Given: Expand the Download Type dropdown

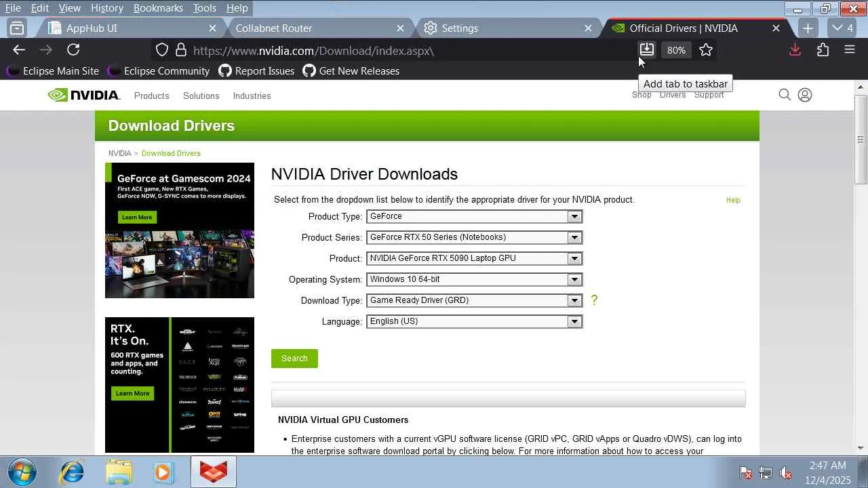Looking at the screenshot, I should [x=474, y=300].
